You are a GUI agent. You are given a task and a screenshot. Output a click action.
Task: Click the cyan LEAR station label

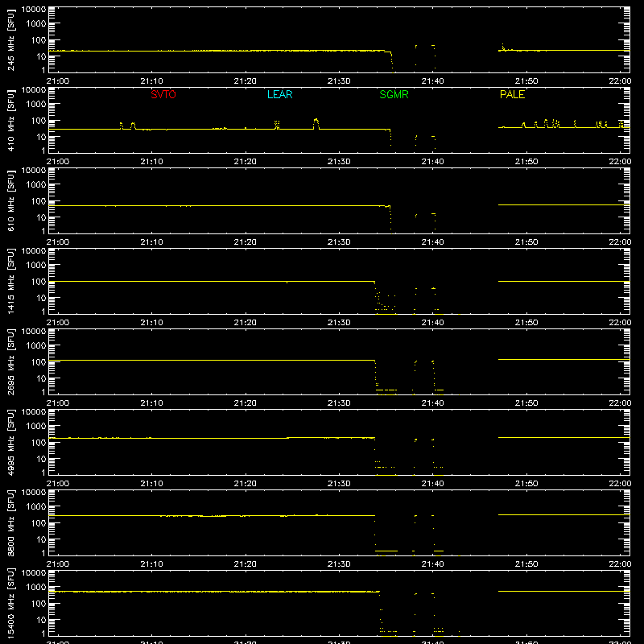[x=279, y=94]
